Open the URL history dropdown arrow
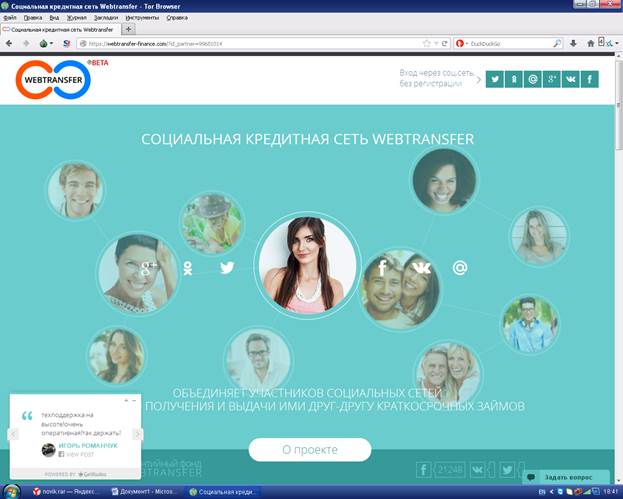The image size is (623, 499). pyautogui.click(x=436, y=43)
